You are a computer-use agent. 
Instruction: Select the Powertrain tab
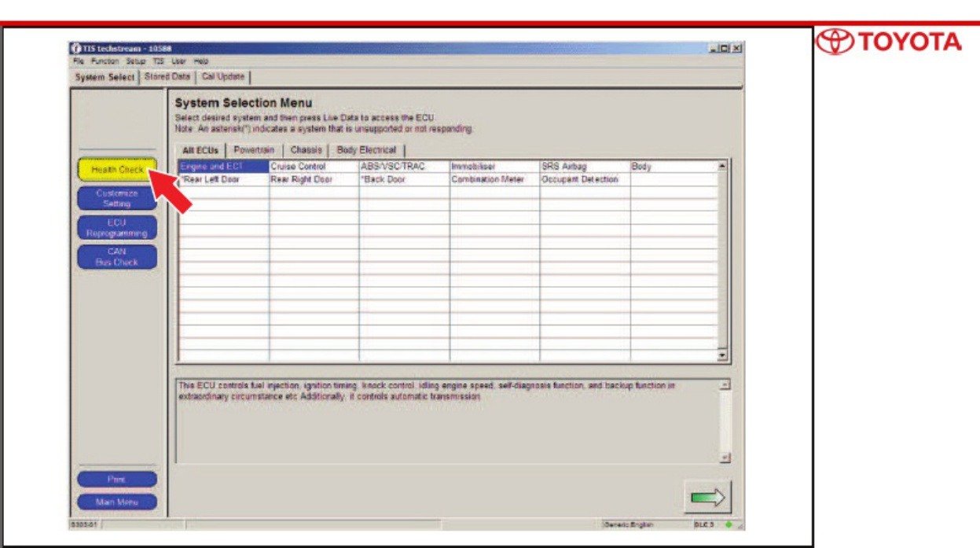tap(254, 150)
